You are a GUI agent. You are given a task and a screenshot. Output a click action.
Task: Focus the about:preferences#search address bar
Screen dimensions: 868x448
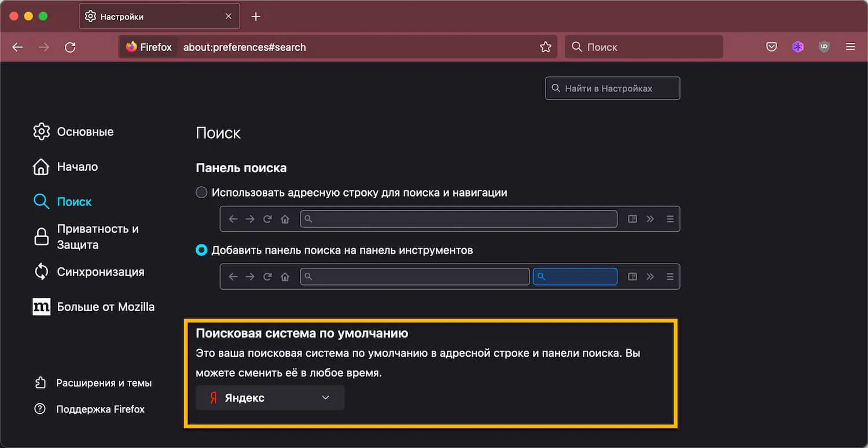coord(338,47)
